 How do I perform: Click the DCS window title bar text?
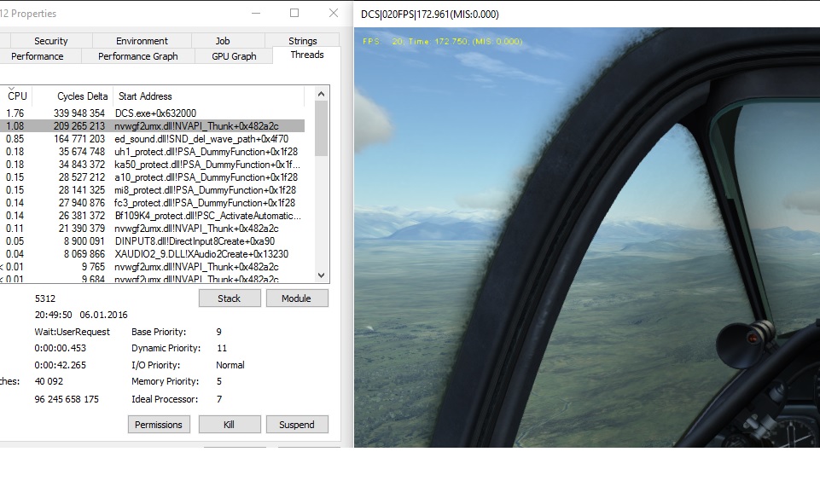pos(430,14)
